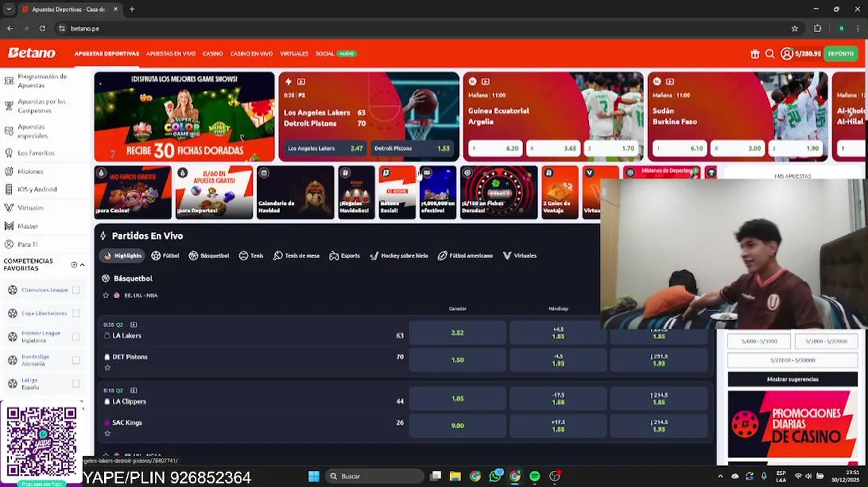Screen dimensions: 868x487
Task: Select the Tenis sport filter
Action: 251,256
